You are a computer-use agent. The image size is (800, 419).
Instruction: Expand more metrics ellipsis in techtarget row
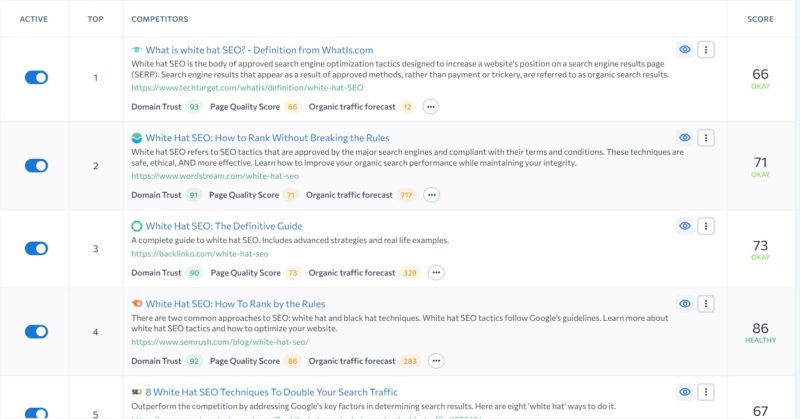(x=431, y=107)
